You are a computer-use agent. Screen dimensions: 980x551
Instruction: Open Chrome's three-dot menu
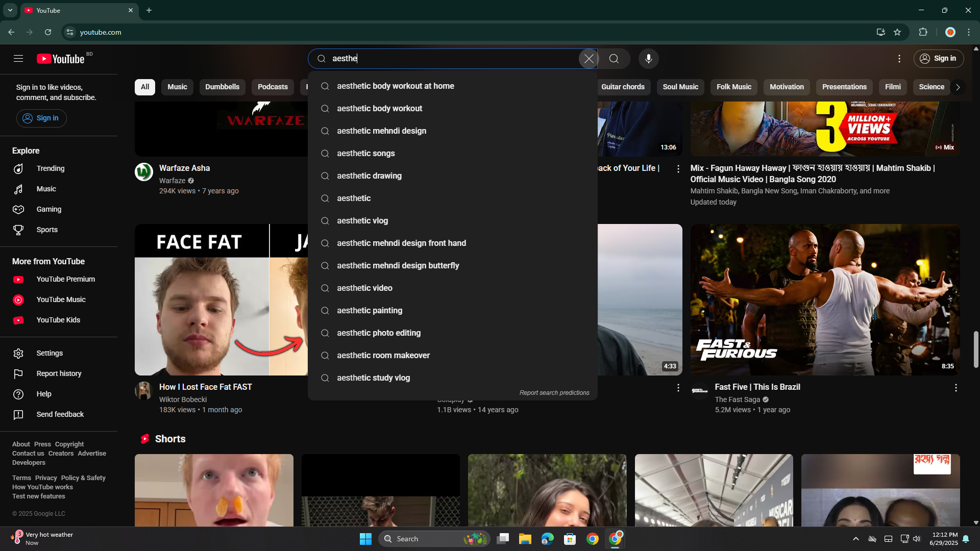(x=969, y=32)
